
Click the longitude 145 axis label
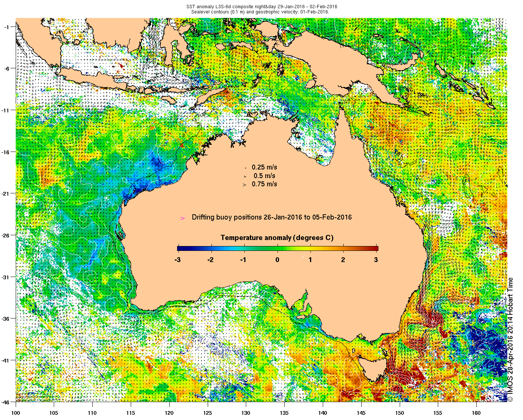click(361, 413)
